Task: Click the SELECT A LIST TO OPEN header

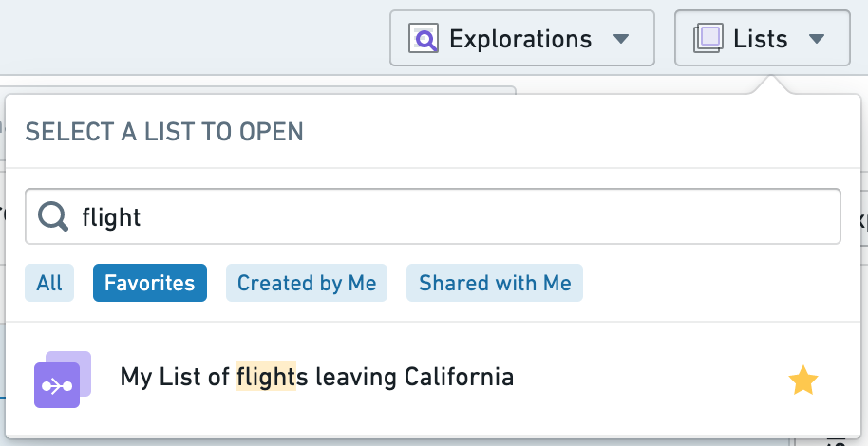Action: (164, 132)
